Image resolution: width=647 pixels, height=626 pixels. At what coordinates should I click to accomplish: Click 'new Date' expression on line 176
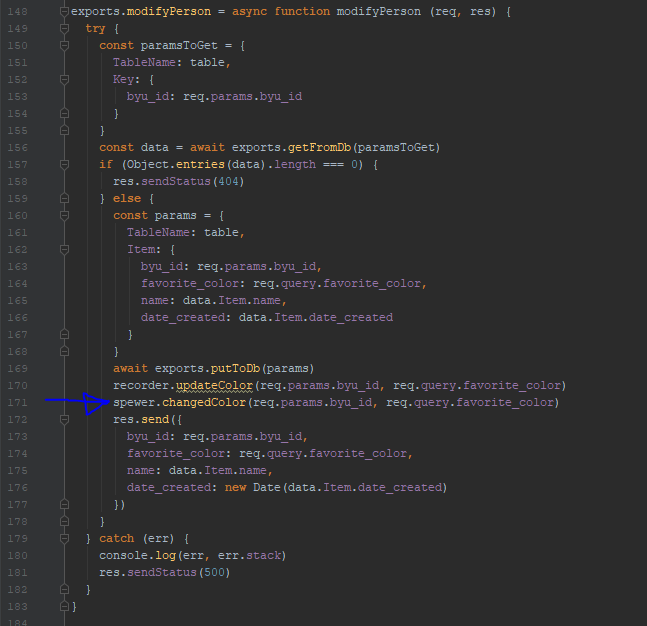point(253,487)
